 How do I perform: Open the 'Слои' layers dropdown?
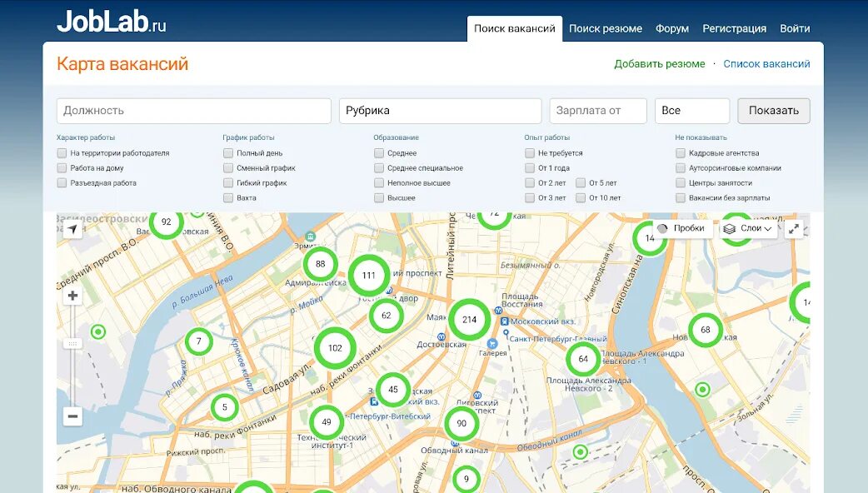748,228
